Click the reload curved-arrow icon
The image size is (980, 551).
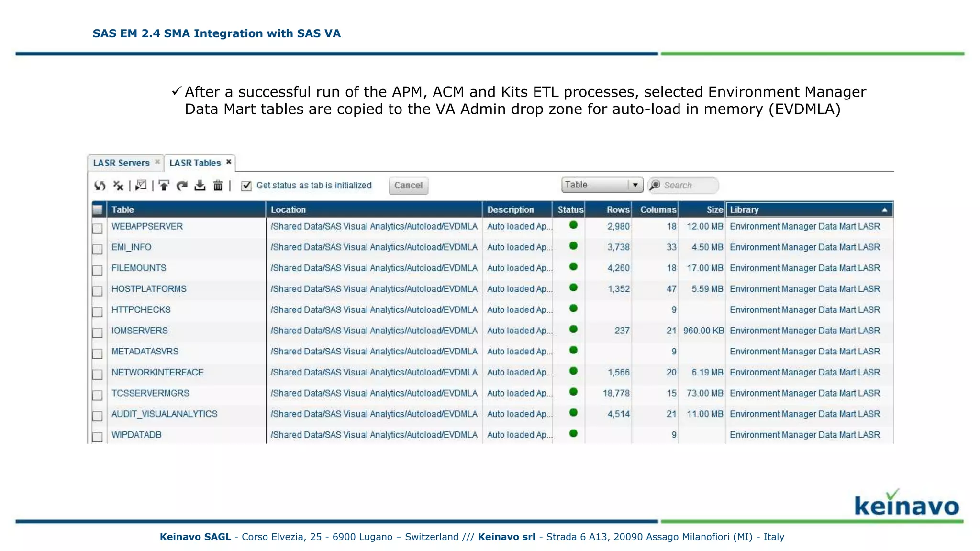click(182, 186)
